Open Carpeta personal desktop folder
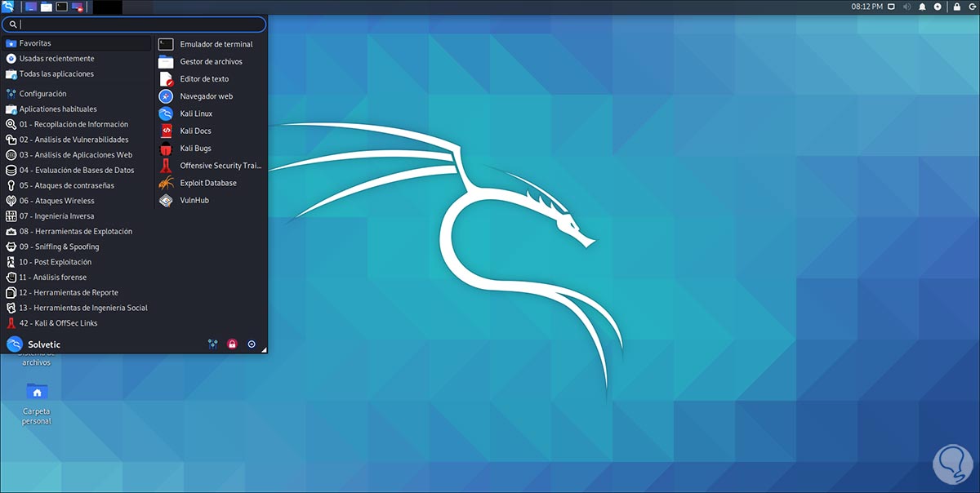980x493 pixels. (x=37, y=403)
